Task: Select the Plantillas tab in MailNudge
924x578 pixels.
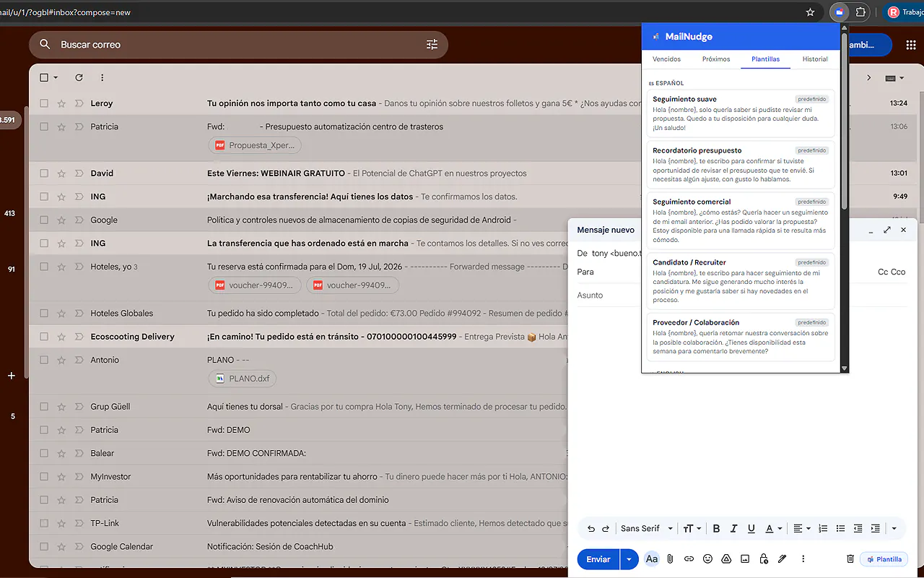Action: tap(765, 59)
